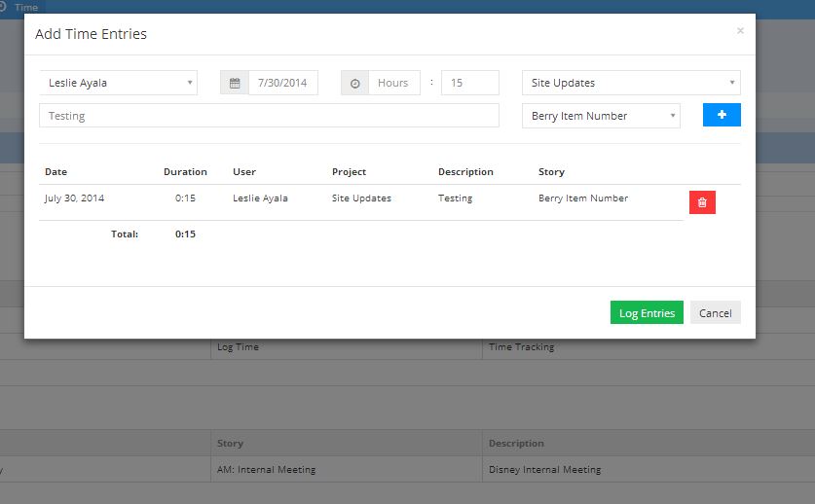Image resolution: width=815 pixels, height=504 pixels.
Task: Click the clock icon before Hours
Action: pos(354,83)
